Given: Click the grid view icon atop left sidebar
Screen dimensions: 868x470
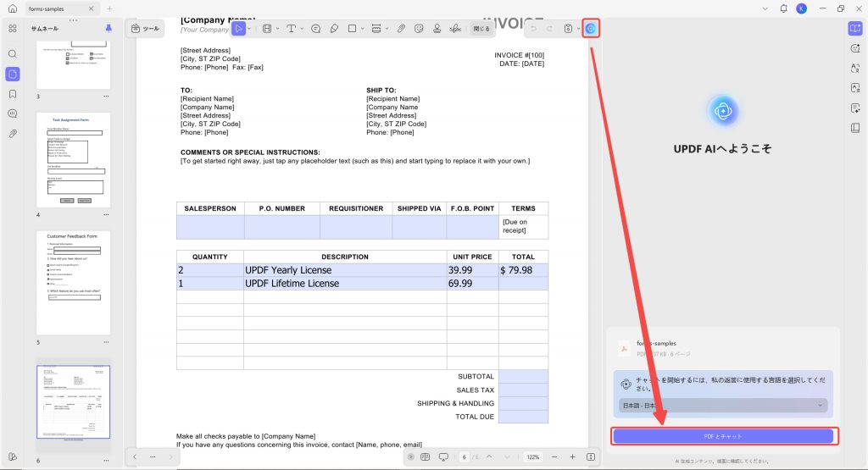Looking at the screenshot, I should pos(13,28).
